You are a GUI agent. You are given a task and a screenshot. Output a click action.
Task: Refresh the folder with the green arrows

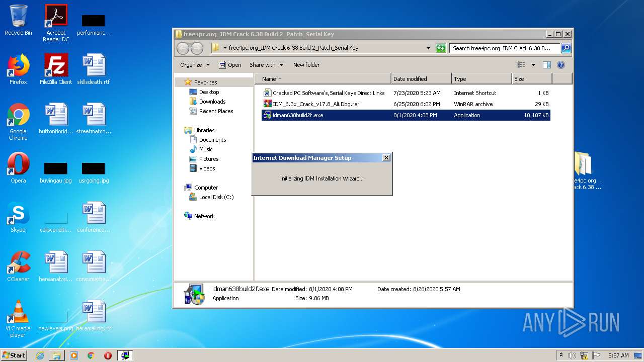[441, 48]
